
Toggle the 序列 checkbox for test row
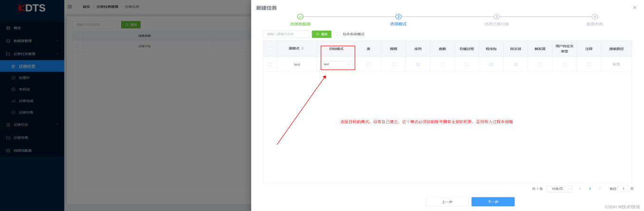[x=418, y=64]
